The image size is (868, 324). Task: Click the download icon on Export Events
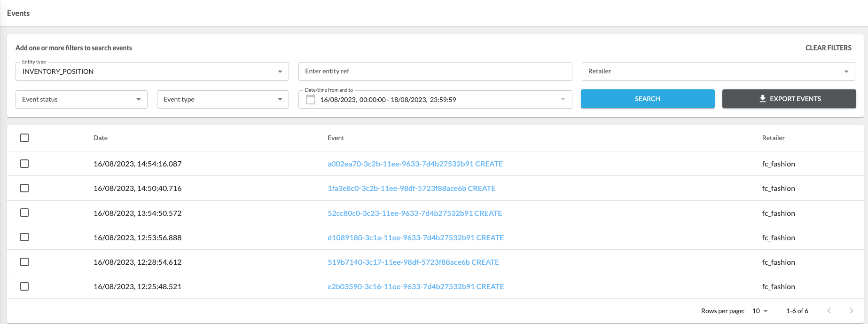tap(762, 99)
